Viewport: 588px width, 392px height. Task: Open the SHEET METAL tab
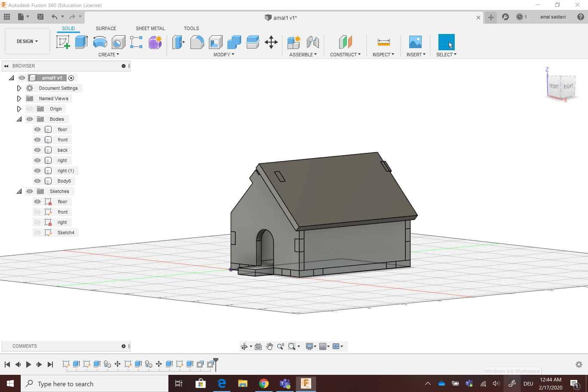tap(150, 28)
